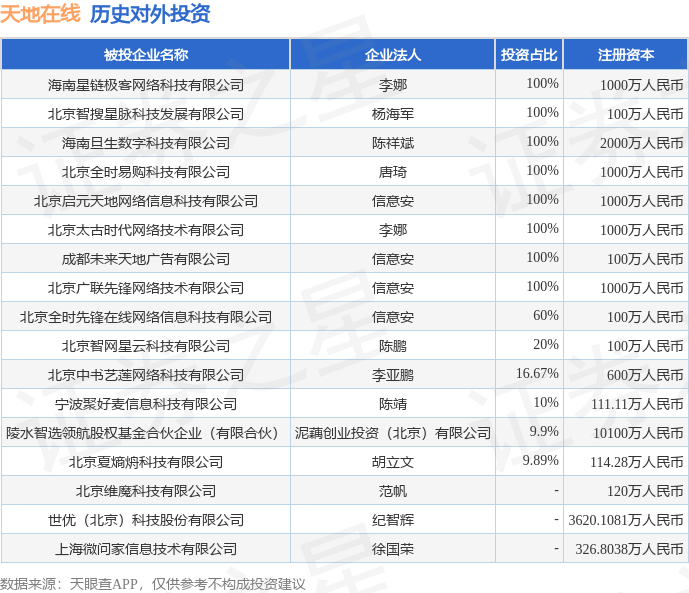689x593 pixels.
Task: Open 北京中书艺莲网络科技有限公司 entry
Action: [145, 375]
